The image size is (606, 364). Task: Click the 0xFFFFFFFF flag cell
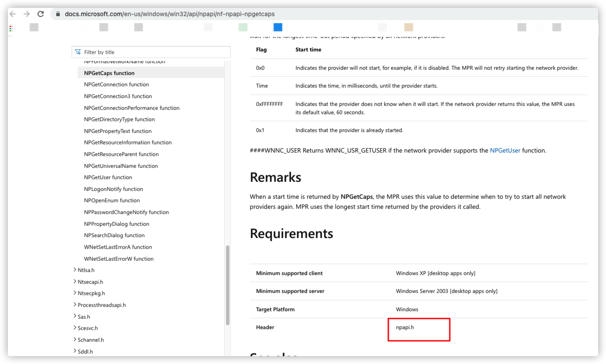269,104
